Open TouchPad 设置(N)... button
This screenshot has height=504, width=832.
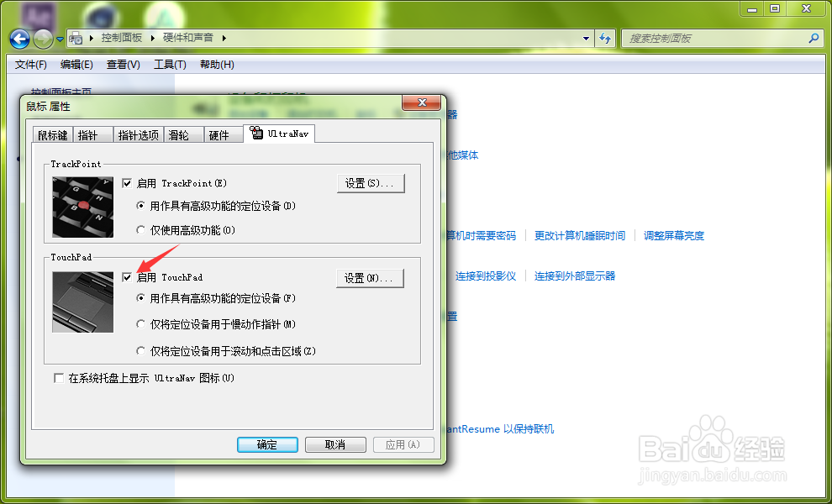click(x=370, y=278)
